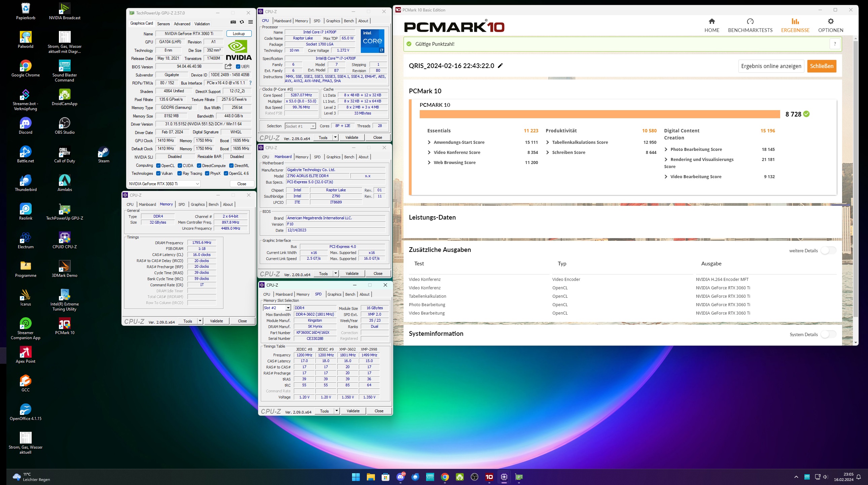Toggle UEFI checkbox in GPU-Z
This screenshot has height=485, width=868.
coord(238,67)
